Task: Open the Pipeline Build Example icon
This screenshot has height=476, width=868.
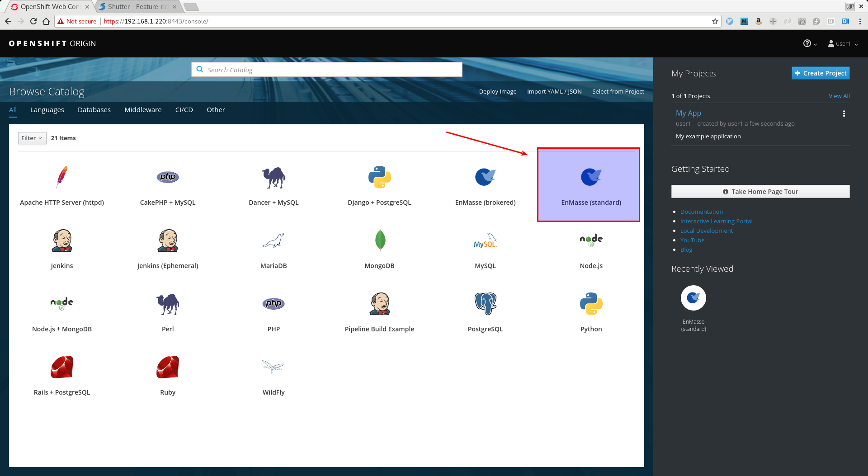Action: (380, 303)
